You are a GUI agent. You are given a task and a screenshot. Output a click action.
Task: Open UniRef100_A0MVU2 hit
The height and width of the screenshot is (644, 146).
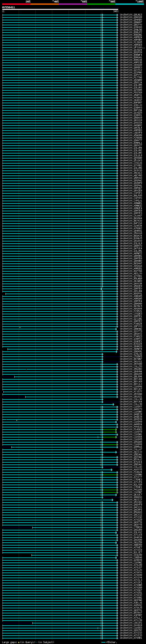(x=131, y=605)
